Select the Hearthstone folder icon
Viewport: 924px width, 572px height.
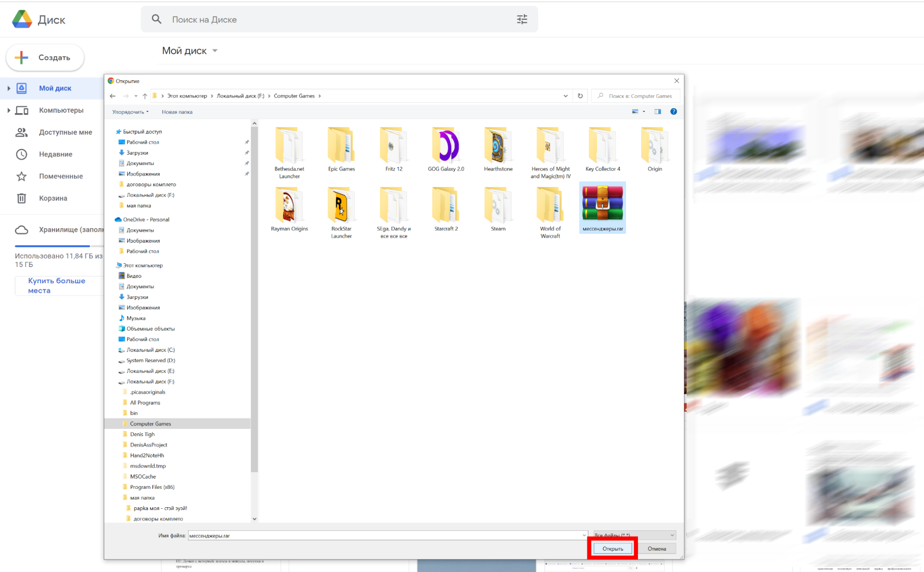(498, 146)
